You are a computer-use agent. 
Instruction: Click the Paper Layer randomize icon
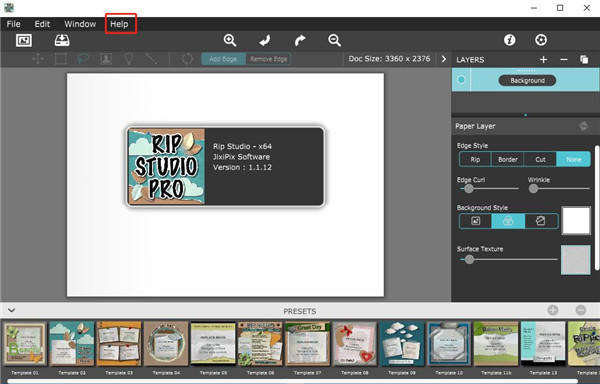tap(583, 126)
